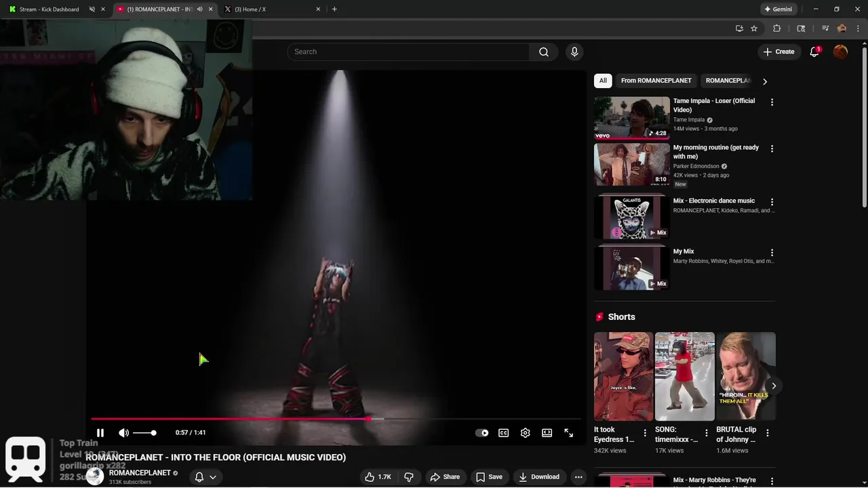Mute the video volume speaker icon

(x=123, y=433)
